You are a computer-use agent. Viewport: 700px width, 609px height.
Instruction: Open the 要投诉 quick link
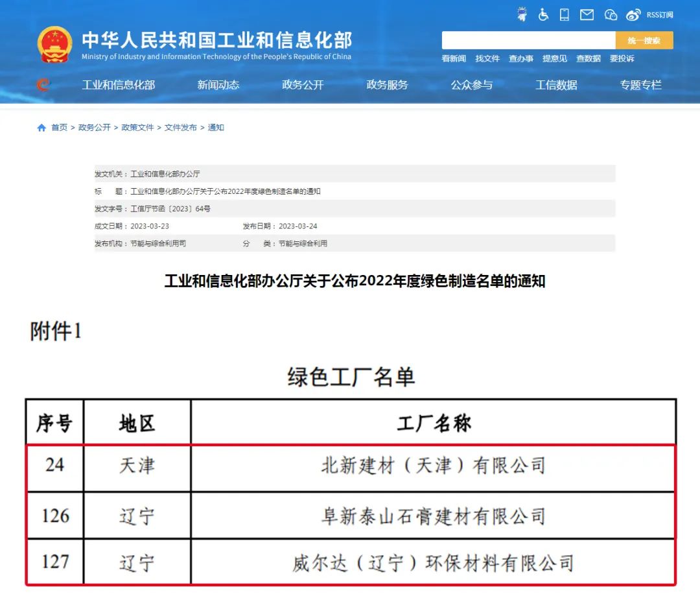(622, 58)
